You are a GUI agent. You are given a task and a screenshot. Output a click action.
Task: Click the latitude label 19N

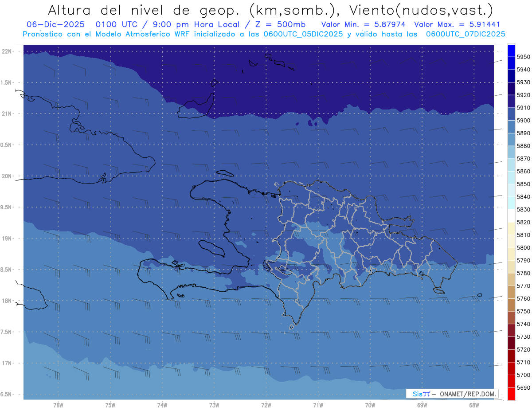8,239
